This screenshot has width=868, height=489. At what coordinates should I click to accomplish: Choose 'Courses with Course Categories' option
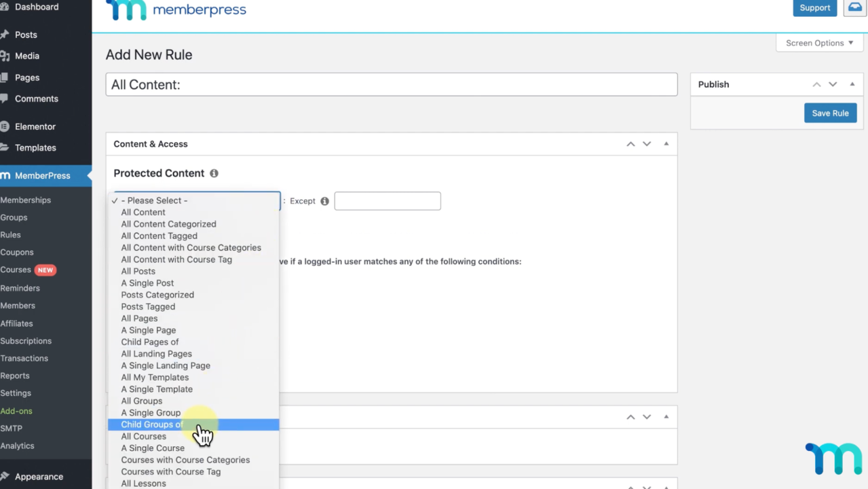point(193,460)
